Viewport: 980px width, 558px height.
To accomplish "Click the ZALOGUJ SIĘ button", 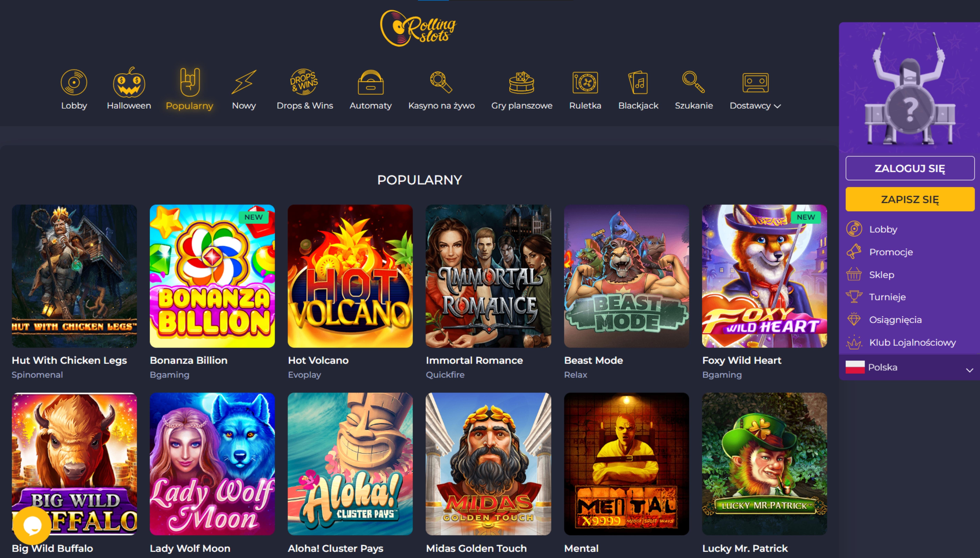I will point(910,168).
